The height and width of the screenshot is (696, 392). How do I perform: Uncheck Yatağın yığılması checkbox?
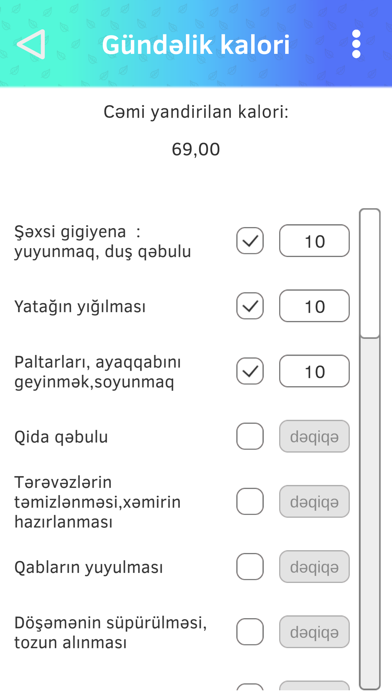(250, 306)
